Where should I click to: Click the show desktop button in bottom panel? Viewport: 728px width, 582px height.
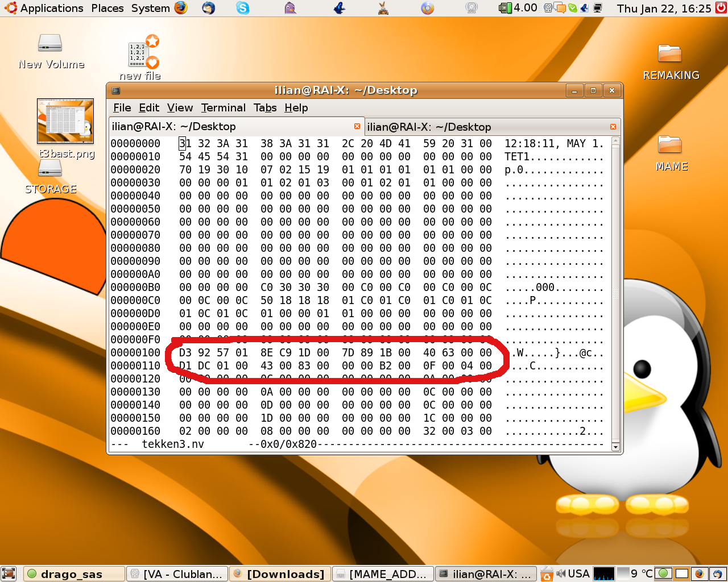[x=9, y=573]
